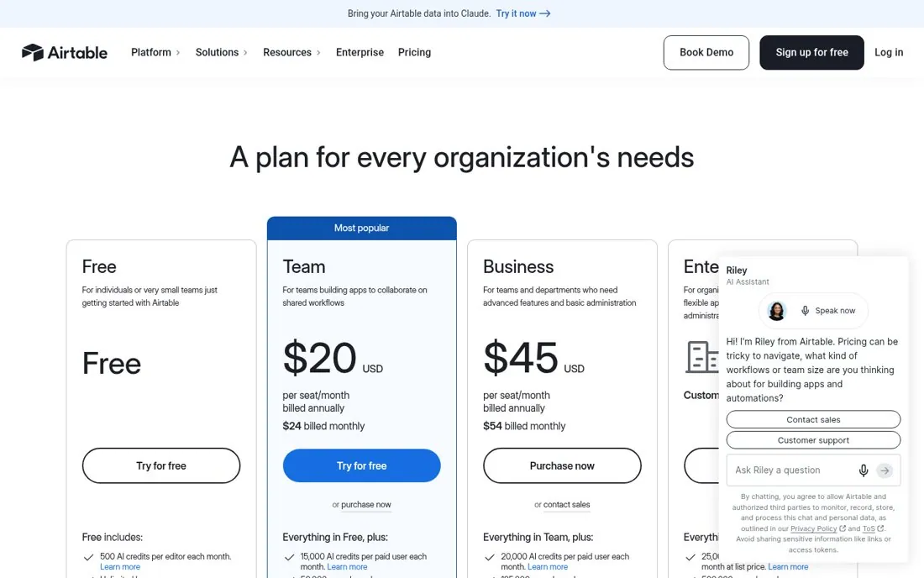Go to the Pricing nav item

tap(414, 52)
